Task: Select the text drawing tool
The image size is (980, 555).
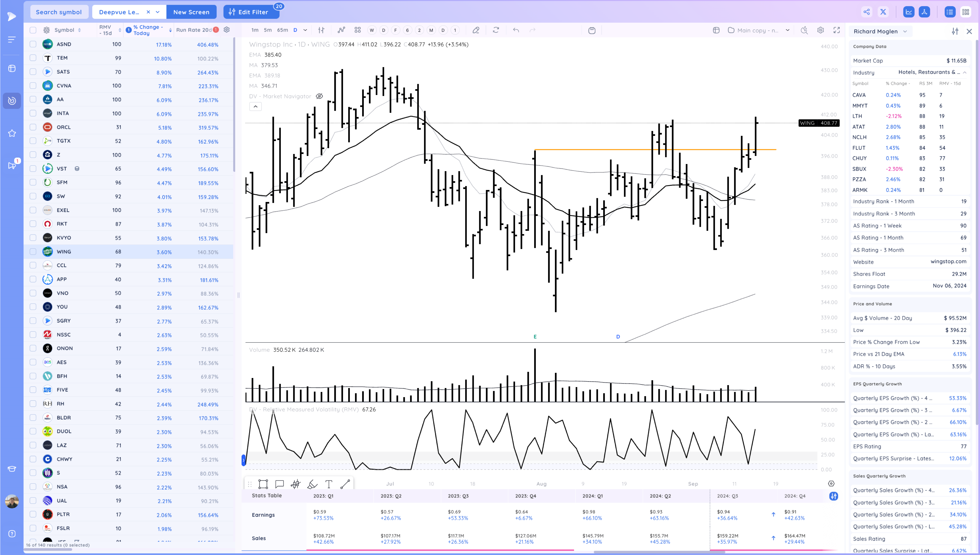Action: click(x=329, y=484)
